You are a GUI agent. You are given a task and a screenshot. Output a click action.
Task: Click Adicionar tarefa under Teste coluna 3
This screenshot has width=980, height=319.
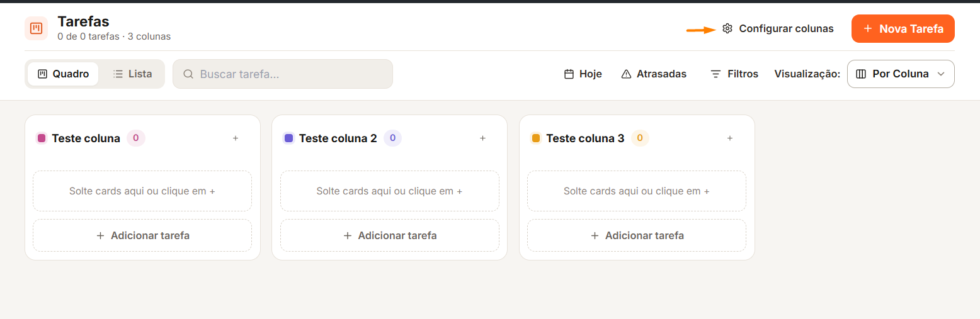(637, 235)
